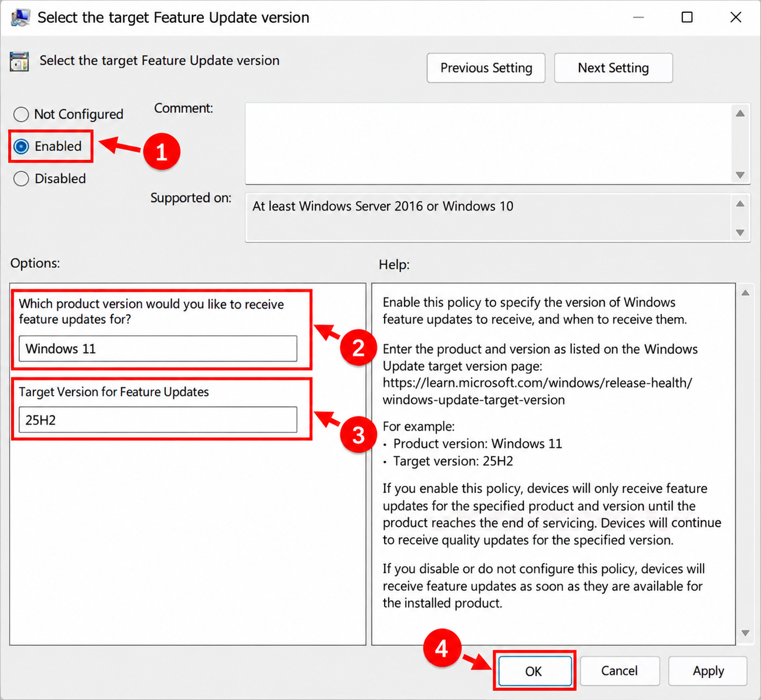Click the Comment box scroll up arrow
The height and width of the screenshot is (700, 761).
click(740, 113)
